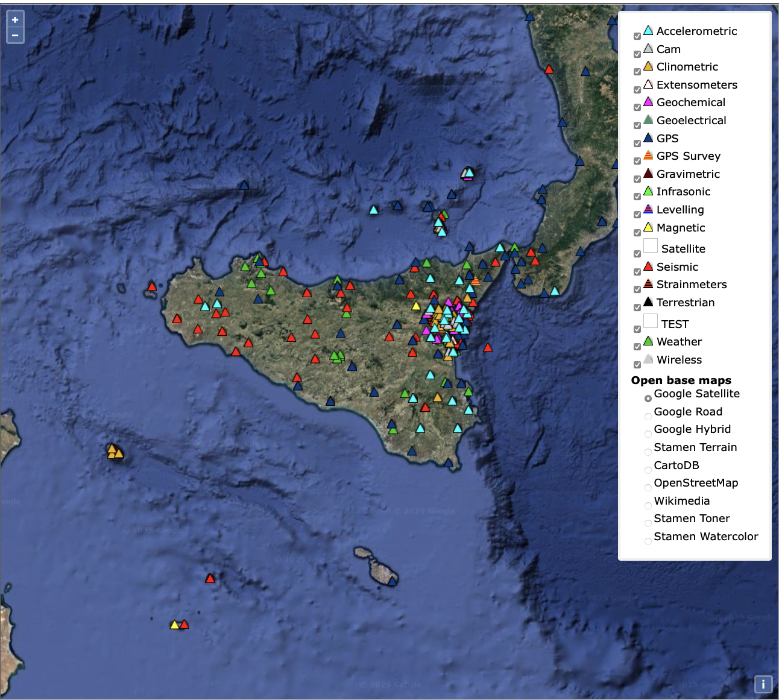Image resolution: width=779 pixels, height=700 pixels.
Task: Click the cyan accelerometric marker near Alicudi
Action: 373,210
